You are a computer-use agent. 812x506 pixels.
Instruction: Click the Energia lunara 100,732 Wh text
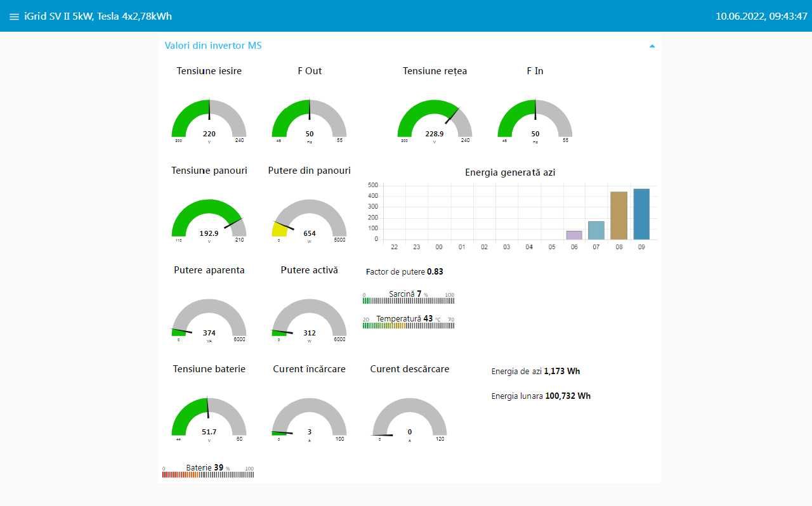(x=541, y=396)
